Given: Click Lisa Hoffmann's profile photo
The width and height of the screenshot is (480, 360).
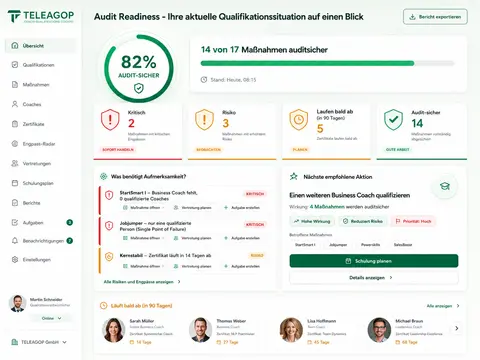Looking at the screenshot, I should point(291,330).
